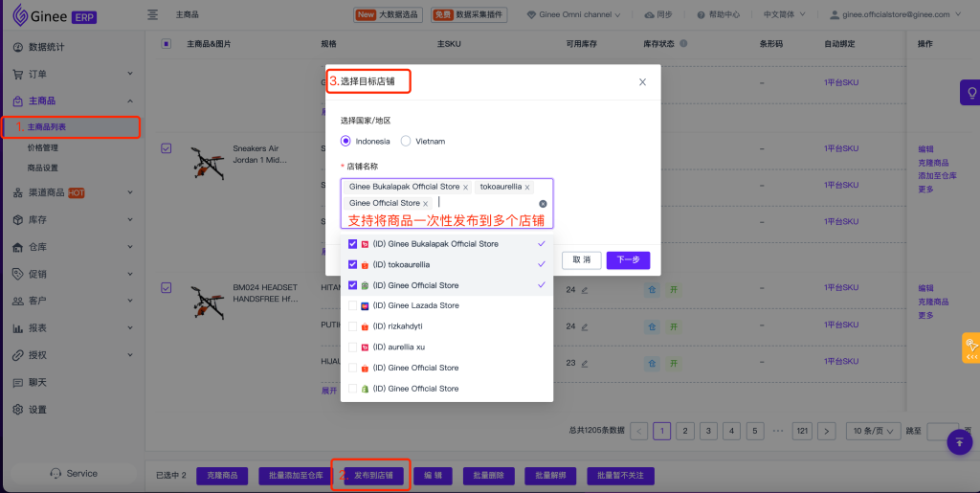Click 下一步 in the dialog

pyautogui.click(x=628, y=260)
